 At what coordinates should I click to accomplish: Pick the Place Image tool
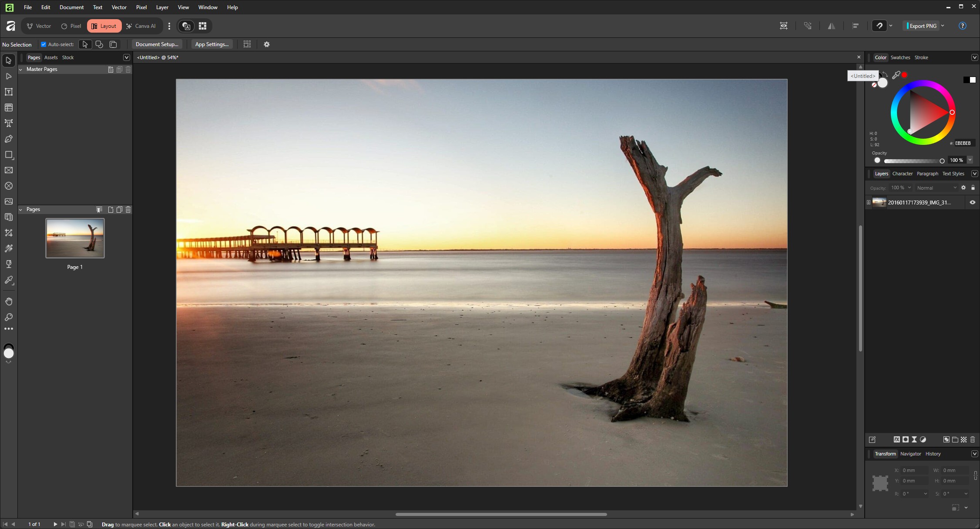[9, 201]
